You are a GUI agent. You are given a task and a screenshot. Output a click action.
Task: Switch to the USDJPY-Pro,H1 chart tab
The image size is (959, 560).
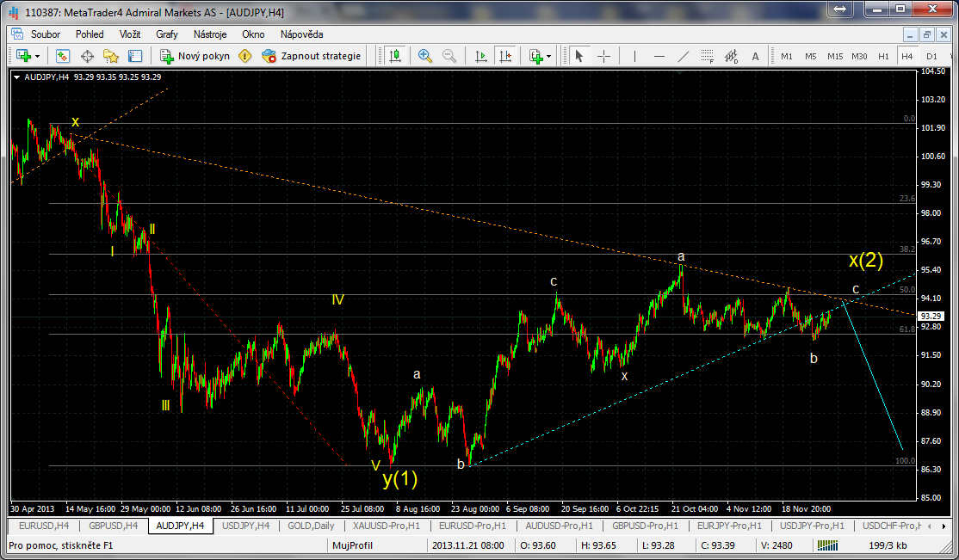coord(812,526)
